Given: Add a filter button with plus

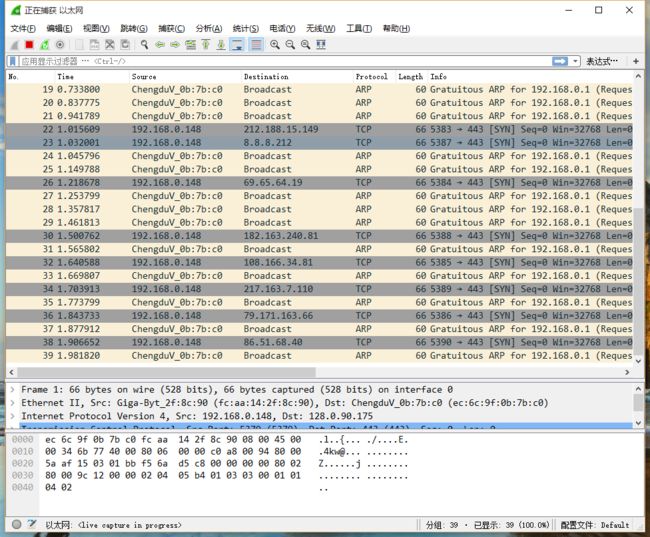Looking at the screenshot, I should (x=635, y=61).
